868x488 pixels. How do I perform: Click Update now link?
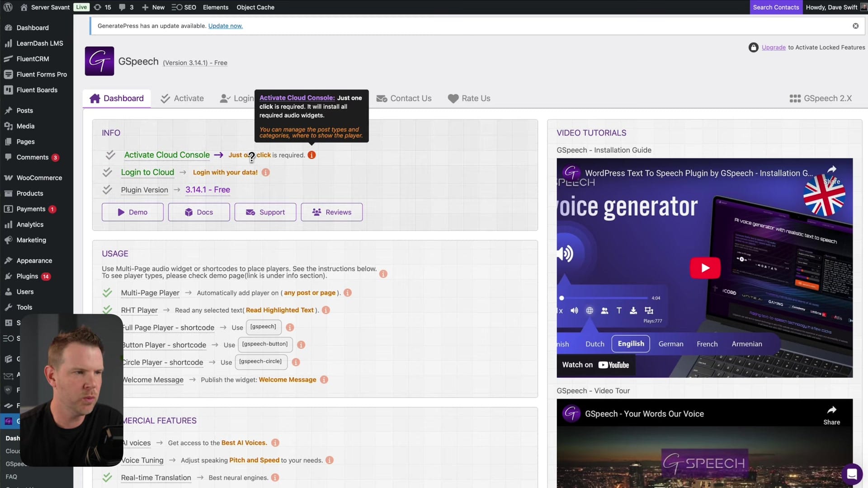pos(225,26)
